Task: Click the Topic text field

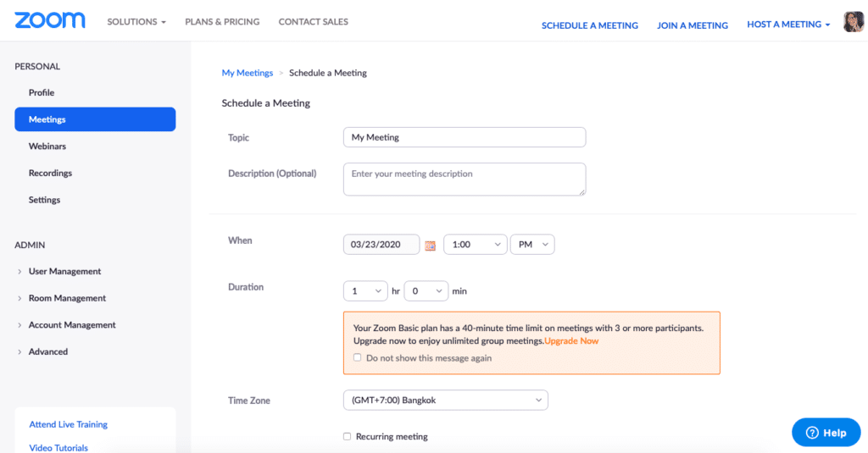Action: pyautogui.click(x=464, y=137)
